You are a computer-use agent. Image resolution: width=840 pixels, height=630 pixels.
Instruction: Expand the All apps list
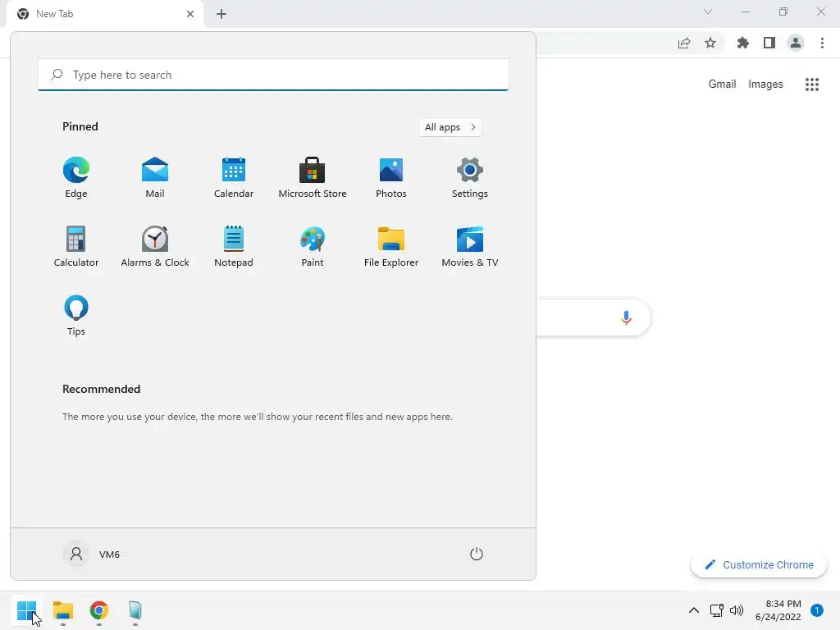pyautogui.click(x=450, y=127)
